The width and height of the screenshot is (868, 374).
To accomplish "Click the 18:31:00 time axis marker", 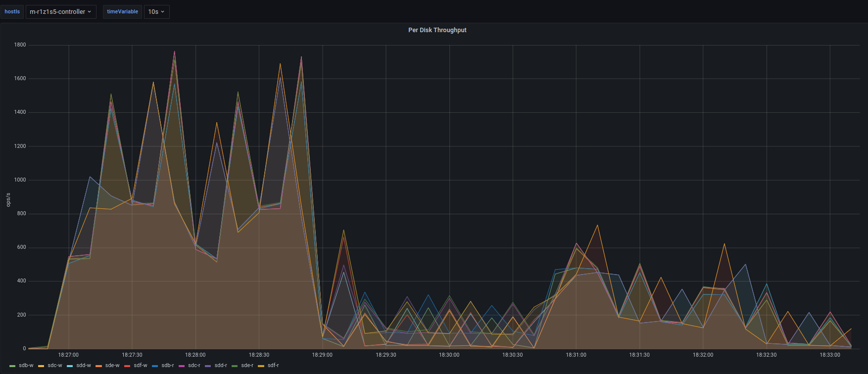I will tap(576, 355).
